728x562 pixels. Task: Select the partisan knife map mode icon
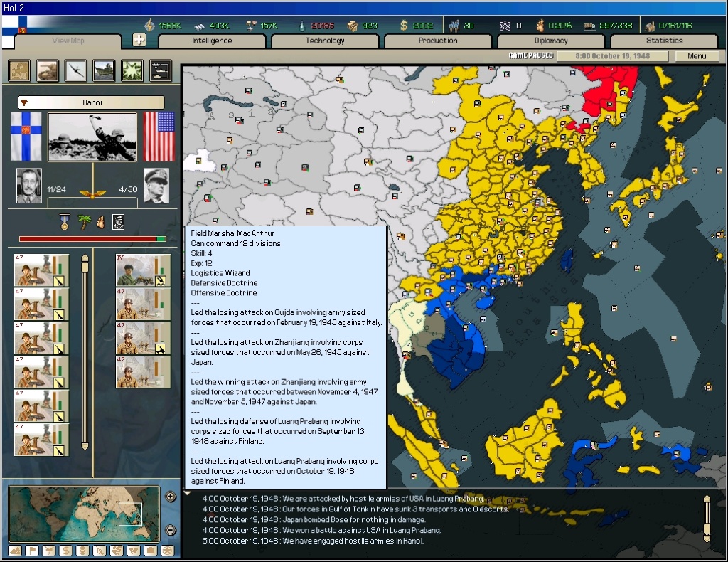pos(100,551)
